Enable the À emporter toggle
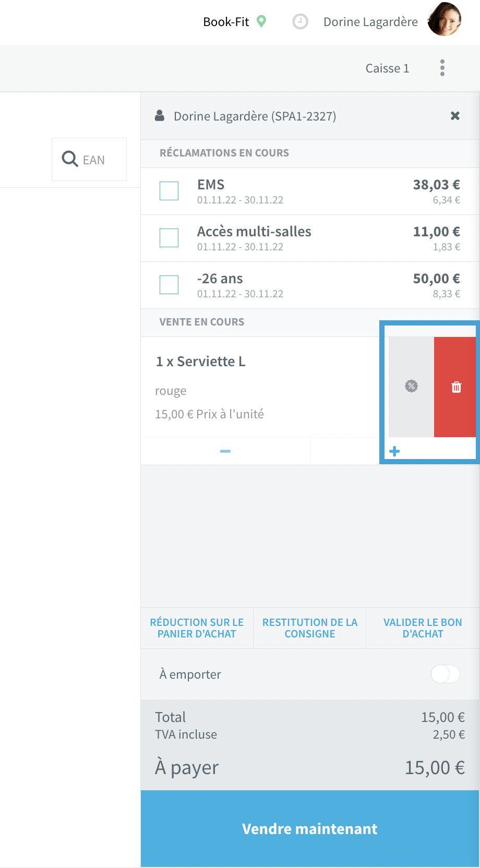The width and height of the screenshot is (480, 868). point(445,674)
